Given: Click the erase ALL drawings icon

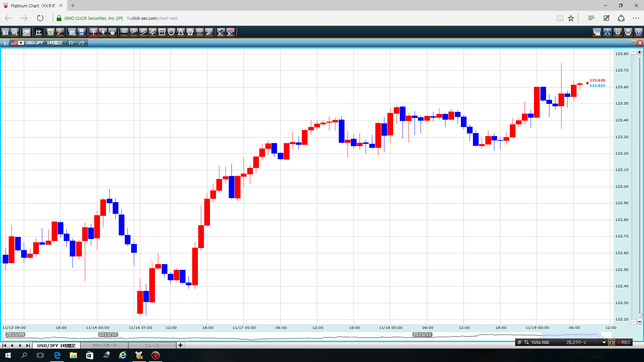Looking at the screenshot, I should [230, 32].
